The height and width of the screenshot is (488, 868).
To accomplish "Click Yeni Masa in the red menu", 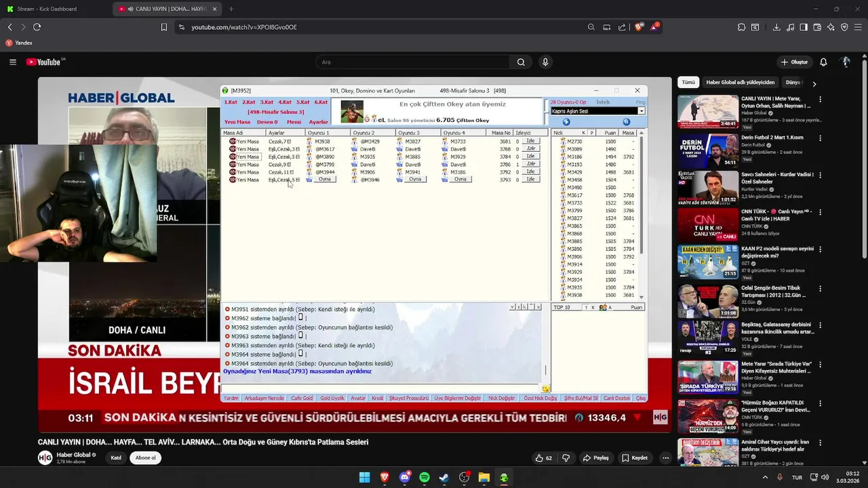I will (237, 122).
